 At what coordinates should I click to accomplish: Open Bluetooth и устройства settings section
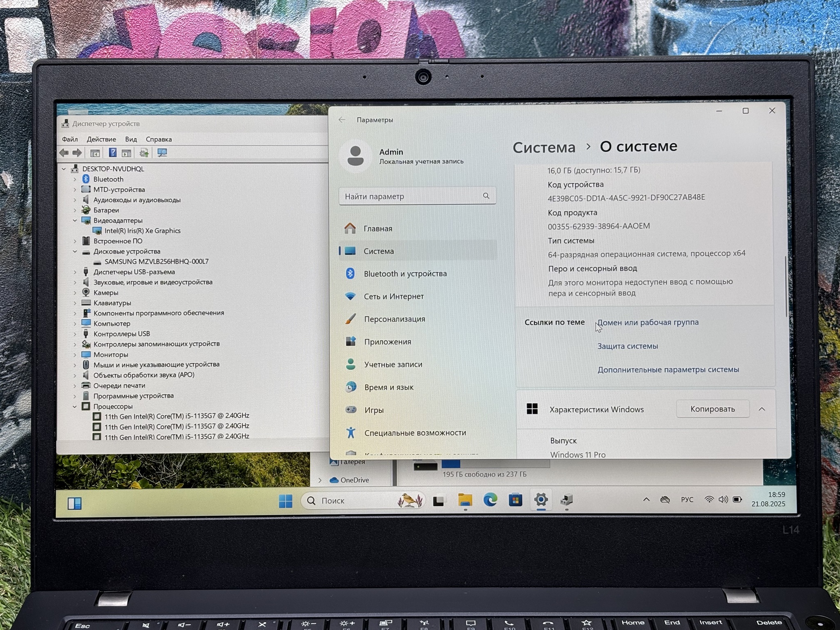(405, 274)
